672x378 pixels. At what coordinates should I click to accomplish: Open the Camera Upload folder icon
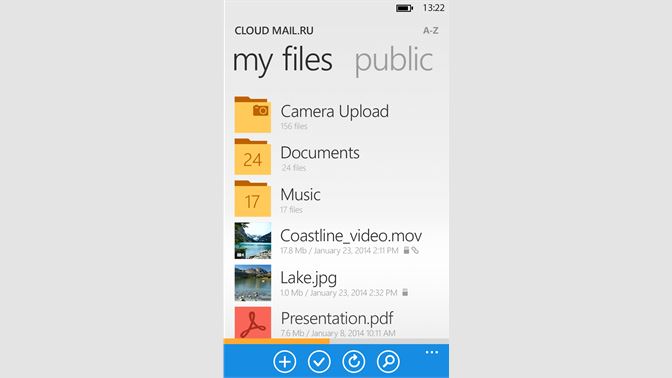coord(253,114)
